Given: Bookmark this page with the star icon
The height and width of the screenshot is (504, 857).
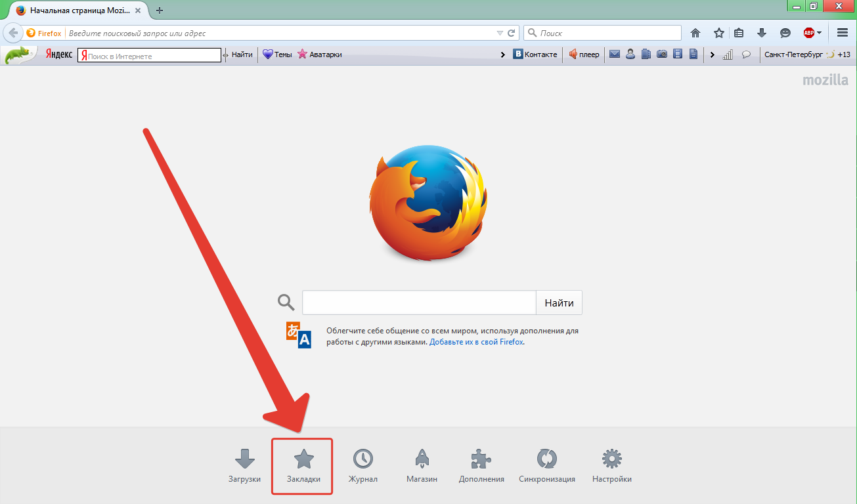Looking at the screenshot, I should tap(719, 33).
